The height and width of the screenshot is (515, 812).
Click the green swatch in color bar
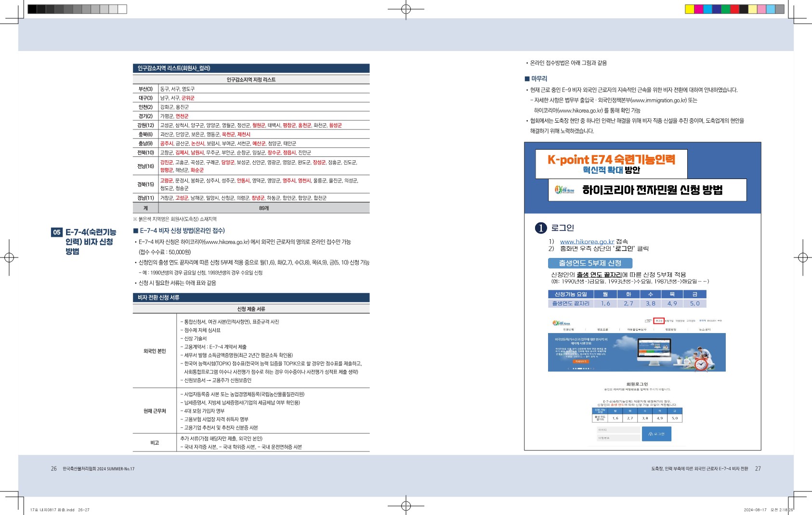click(726, 9)
